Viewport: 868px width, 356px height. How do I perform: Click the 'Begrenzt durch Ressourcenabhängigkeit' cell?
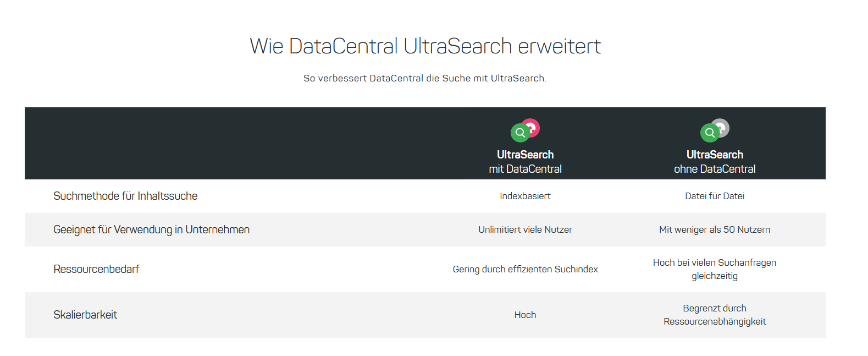(715, 315)
